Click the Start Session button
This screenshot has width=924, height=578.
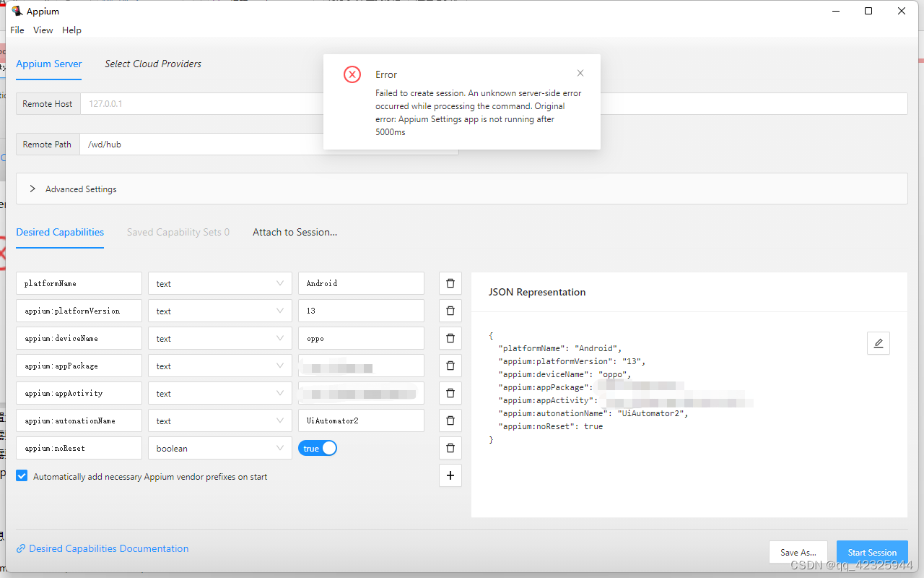point(872,552)
